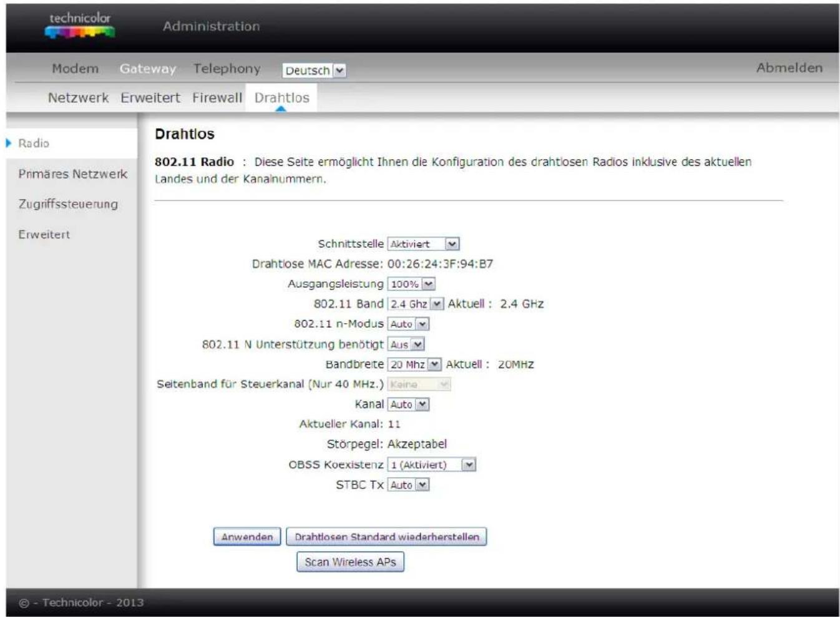Click the 802.11 Radio bold label

coord(194,162)
